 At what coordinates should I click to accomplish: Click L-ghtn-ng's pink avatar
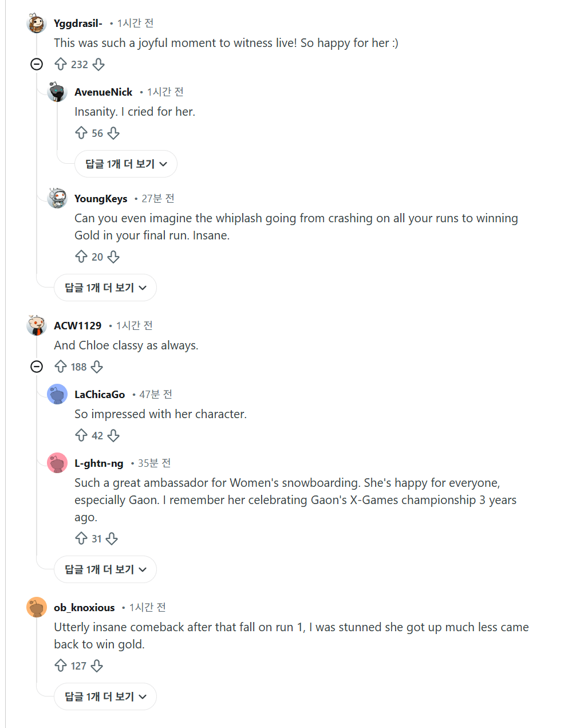(57, 463)
